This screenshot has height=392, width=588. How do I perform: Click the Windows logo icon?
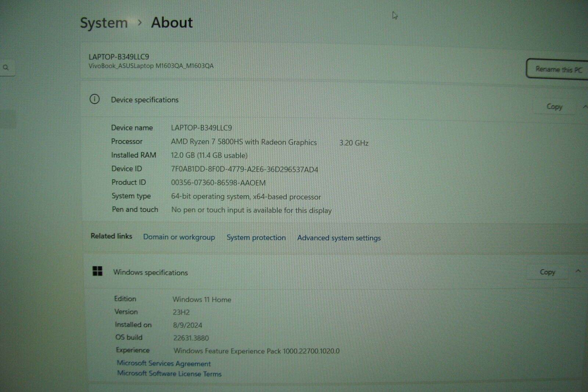point(97,271)
